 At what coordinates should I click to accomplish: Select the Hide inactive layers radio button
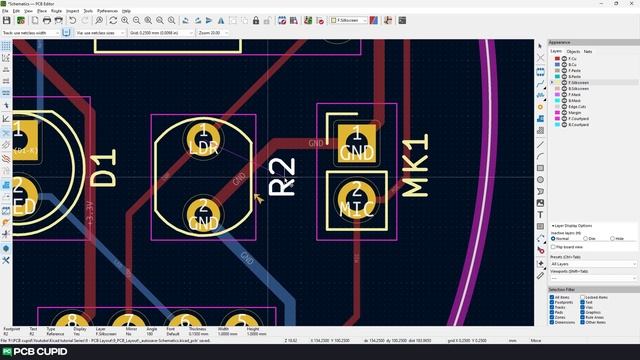pos(612,238)
